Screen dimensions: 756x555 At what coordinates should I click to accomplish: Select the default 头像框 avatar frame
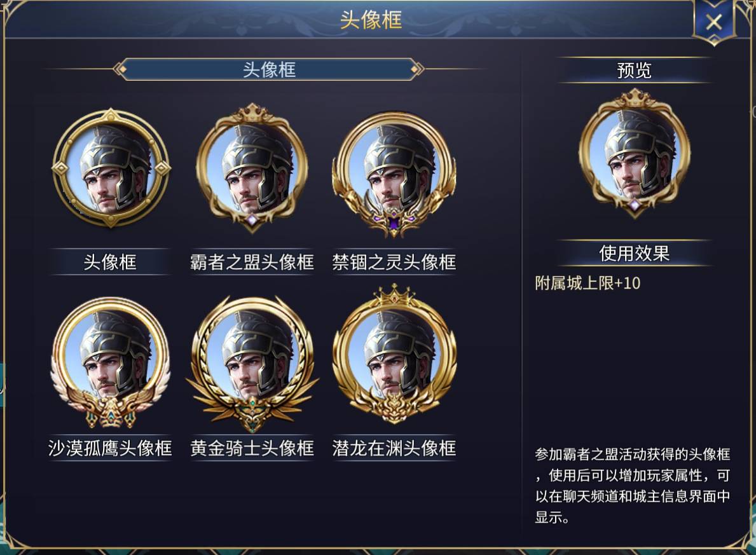coord(111,168)
